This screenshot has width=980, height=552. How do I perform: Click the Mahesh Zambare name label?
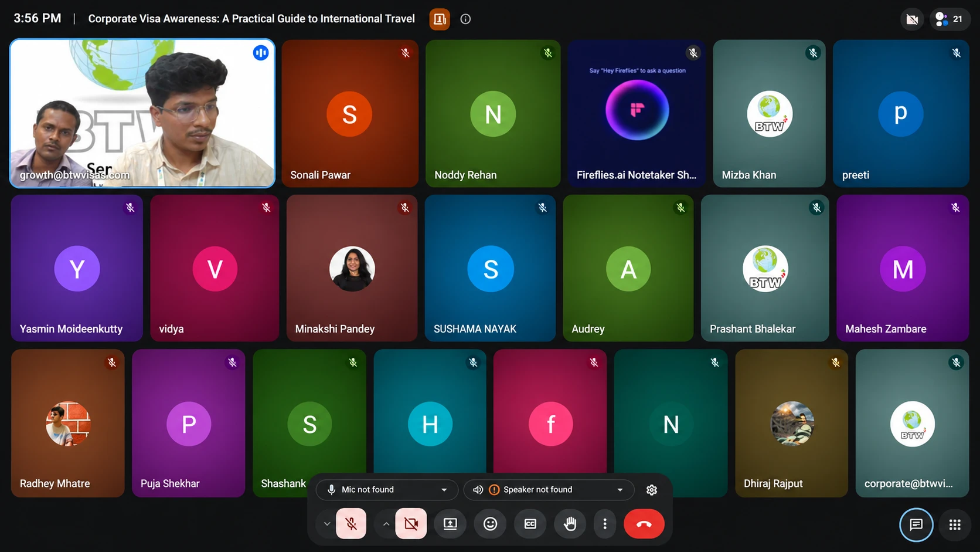pyautogui.click(x=886, y=329)
